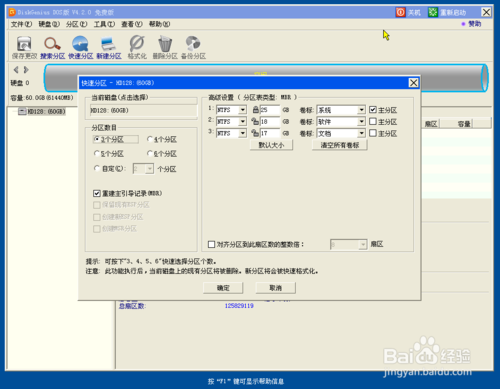Select HD128: (60GB) in the left disk tree

46,111
